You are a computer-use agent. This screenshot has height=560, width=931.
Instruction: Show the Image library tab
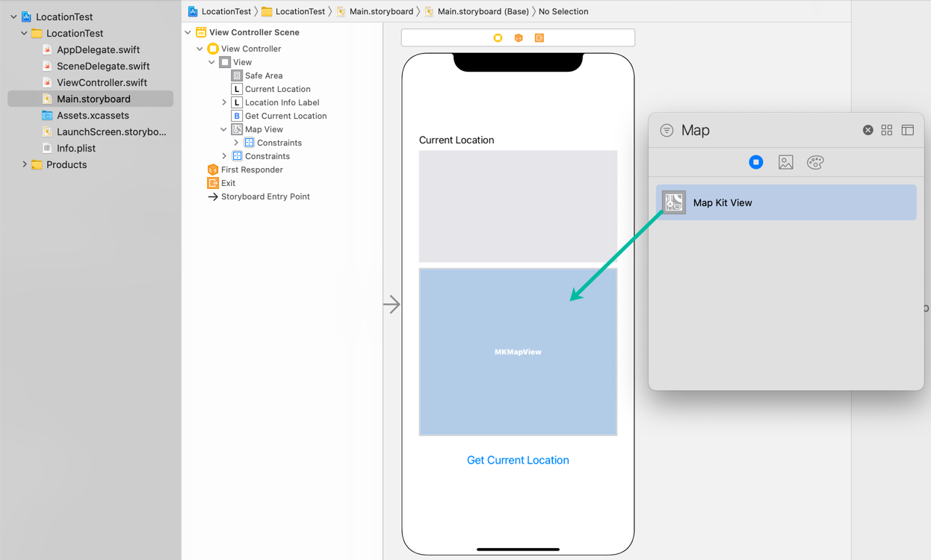point(785,162)
